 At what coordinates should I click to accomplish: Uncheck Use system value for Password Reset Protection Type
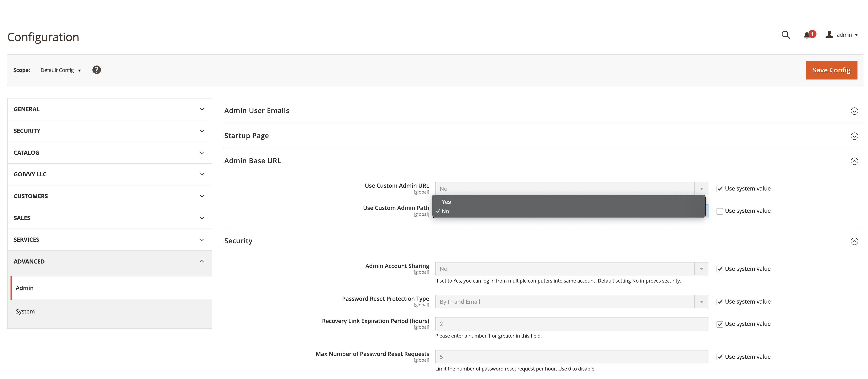(x=720, y=302)
